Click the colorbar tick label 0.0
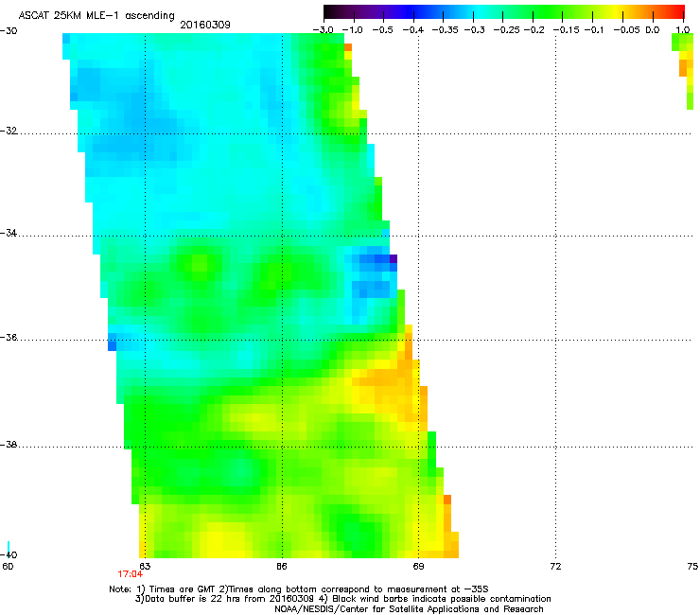 click(x=653, y=30)
